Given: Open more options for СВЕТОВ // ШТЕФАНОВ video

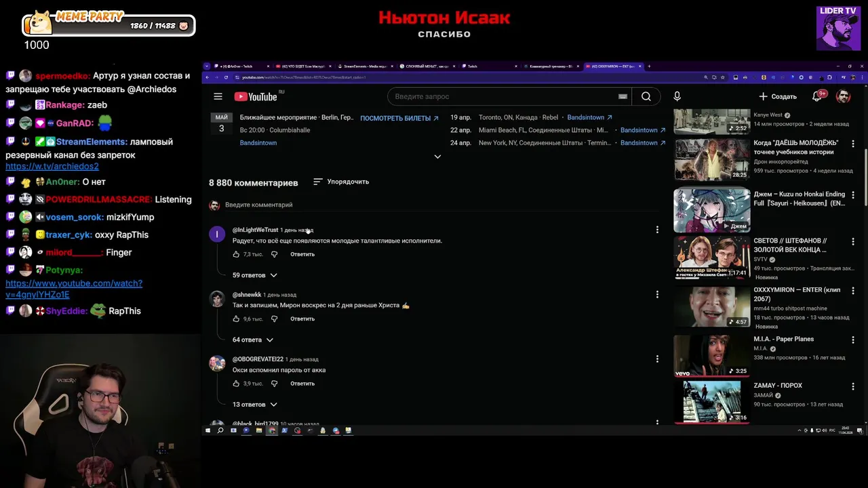Looking at the screenshot, I should pos(853,241).
